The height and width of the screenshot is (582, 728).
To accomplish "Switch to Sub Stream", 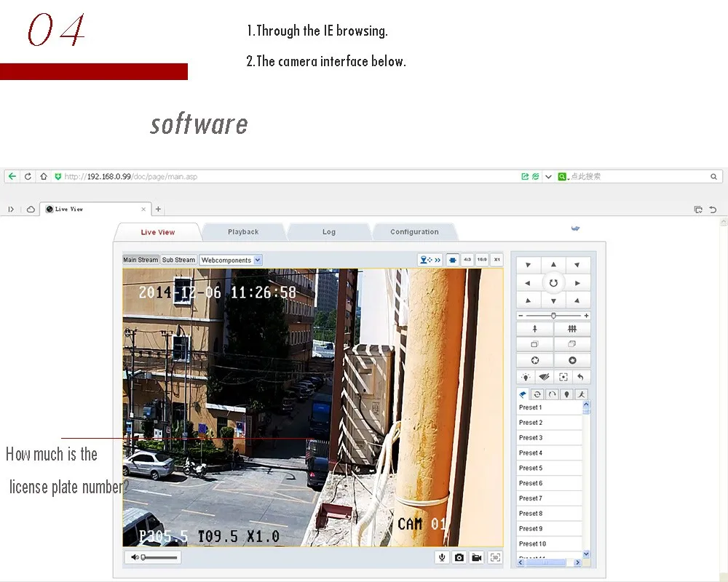I will (x=178, y=260).
